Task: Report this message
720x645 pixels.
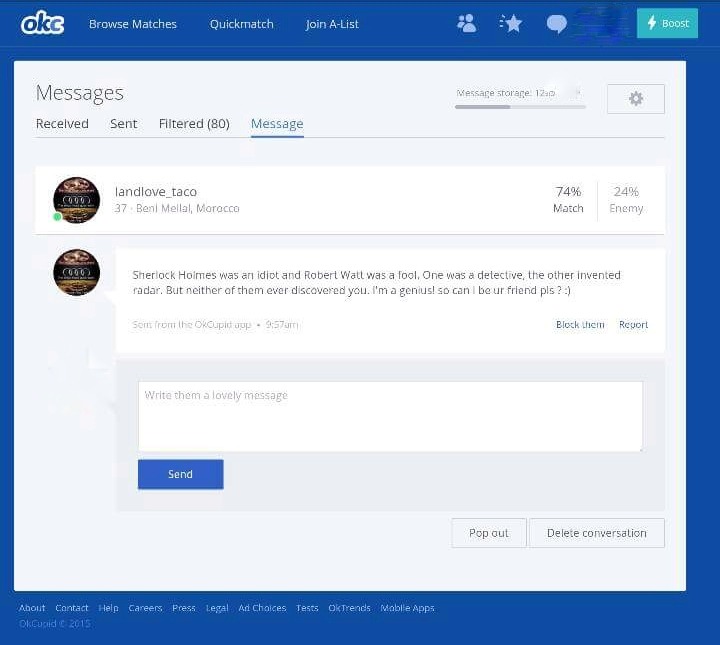Action: click(633, 325)
